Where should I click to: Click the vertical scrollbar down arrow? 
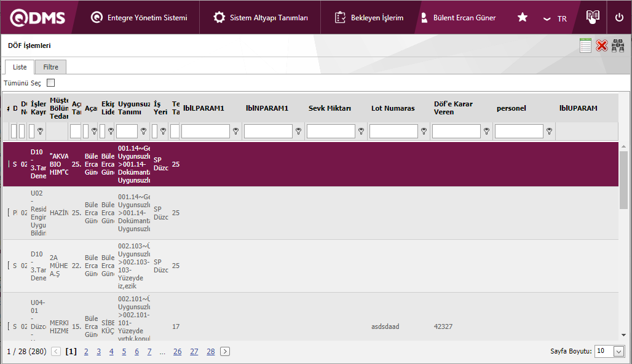click(623, 334)
